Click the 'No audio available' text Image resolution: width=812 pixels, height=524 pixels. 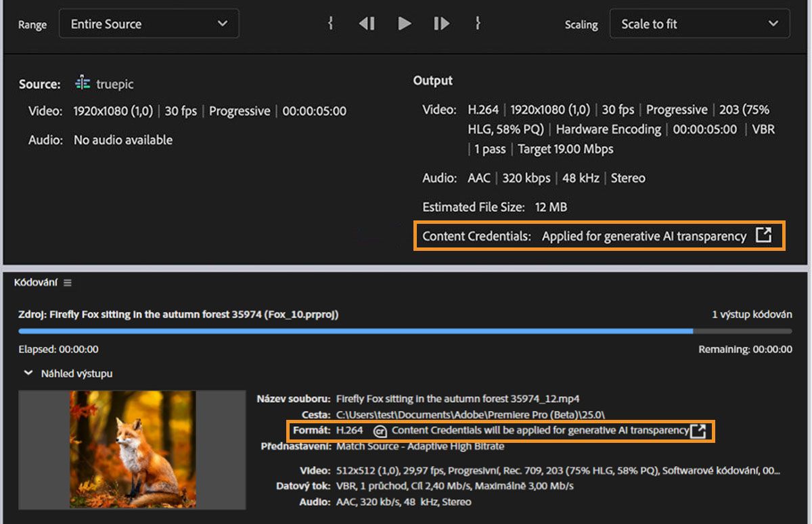123,140
